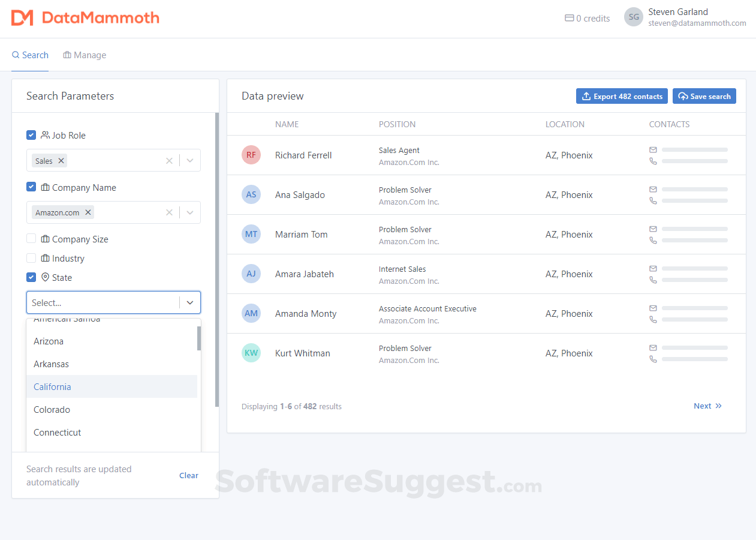Expand the Job Role dropdown arrow
This screenshot has width=756, height=540.
(190, 161)
